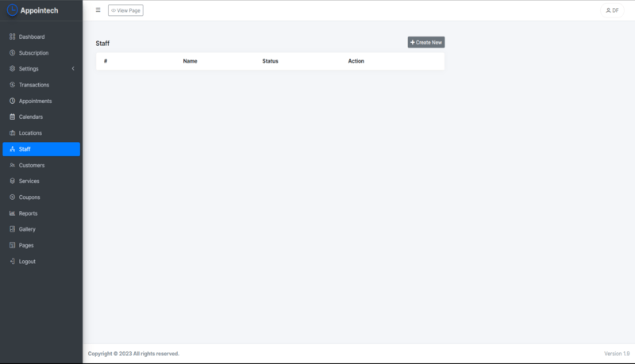Click the Logout door icon
This screenshot has height=364, width=635.
pyautogui.click(x=12, y=261)
